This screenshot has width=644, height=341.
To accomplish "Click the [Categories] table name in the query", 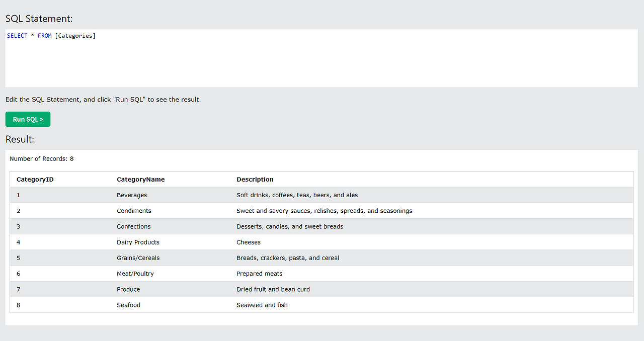I will point(75,35).
